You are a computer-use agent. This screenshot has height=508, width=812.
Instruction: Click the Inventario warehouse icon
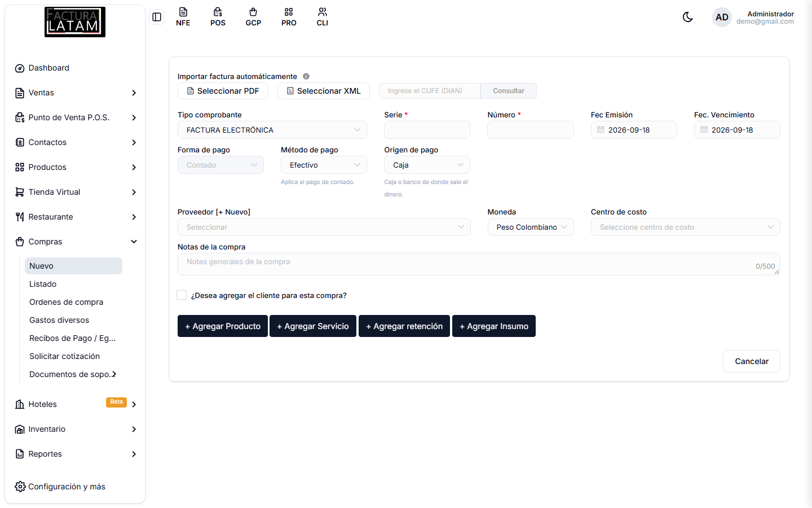tap(20, 430)
